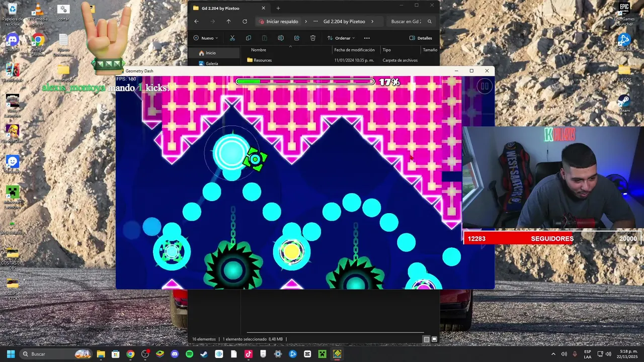
Task: Sort by the Tamaño column header
Action: click(430, 50)
